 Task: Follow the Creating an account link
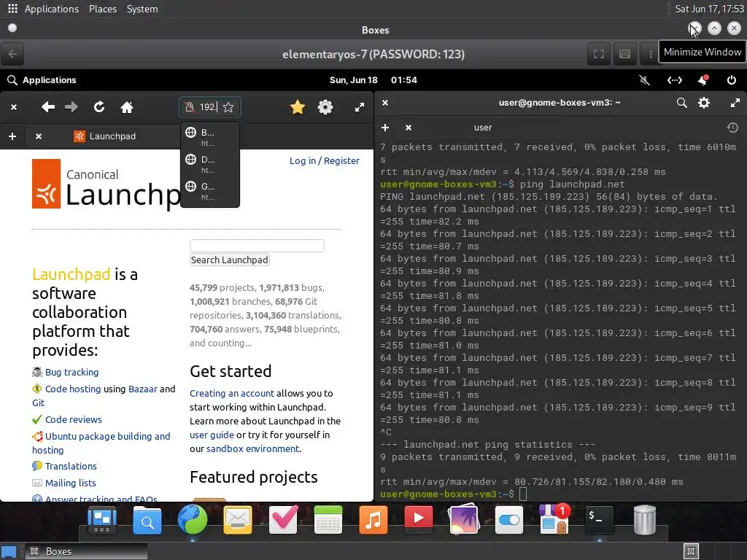click(x=232, y=393)
